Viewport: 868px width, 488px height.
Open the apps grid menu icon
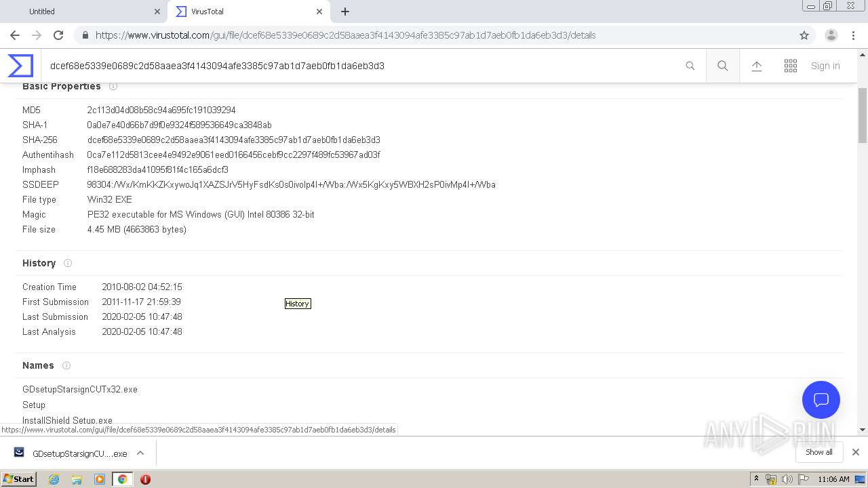click(791, 66)
